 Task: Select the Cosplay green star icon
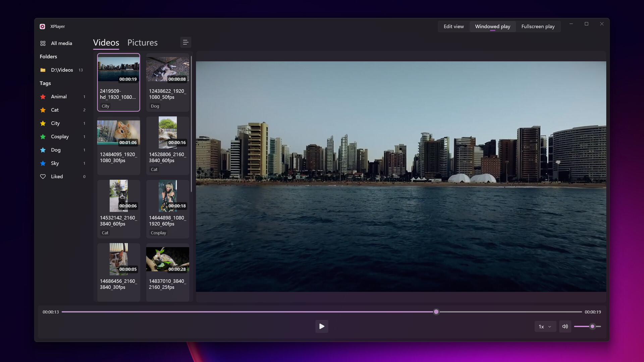[43, 136]
